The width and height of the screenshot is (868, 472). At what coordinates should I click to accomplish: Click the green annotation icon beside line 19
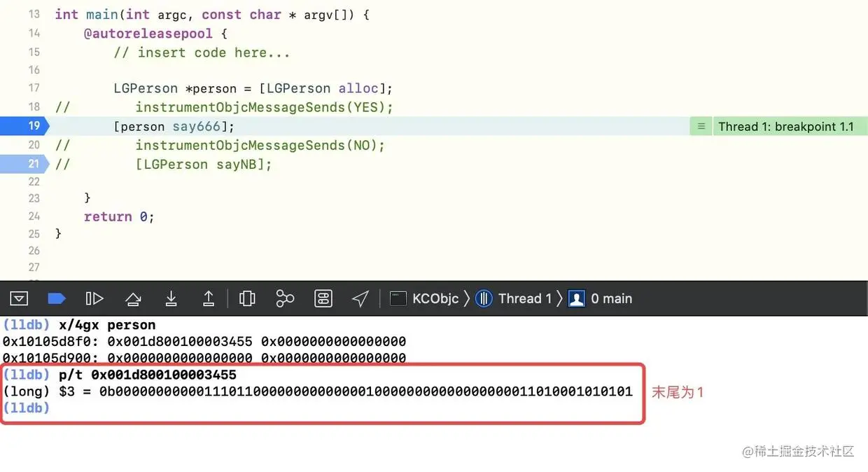tap(701, 126)
